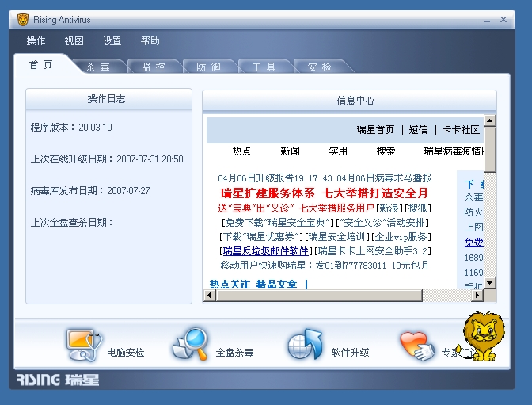Click the 上次全盘查杀日期 text

coord(71,223)
